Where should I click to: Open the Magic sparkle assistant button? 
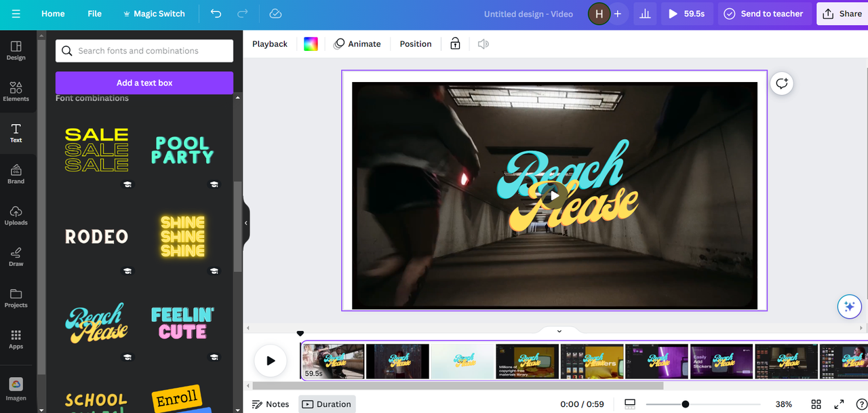coord(848,307)
